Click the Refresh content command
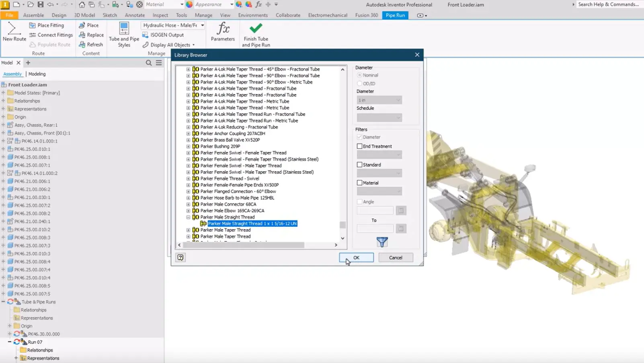Viewport: 644px width, 363px height. [x=91, y=45]
